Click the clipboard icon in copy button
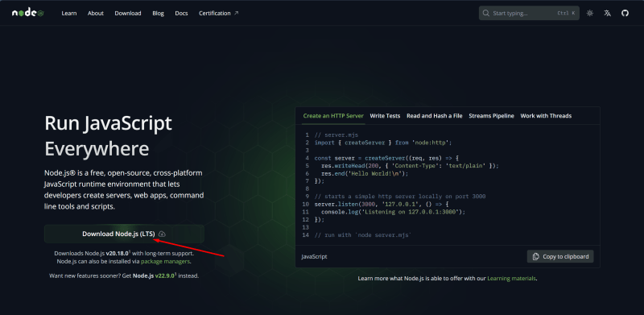Image resolution: width=644 pixels, height=315 pixels. (x=535, y=257)
